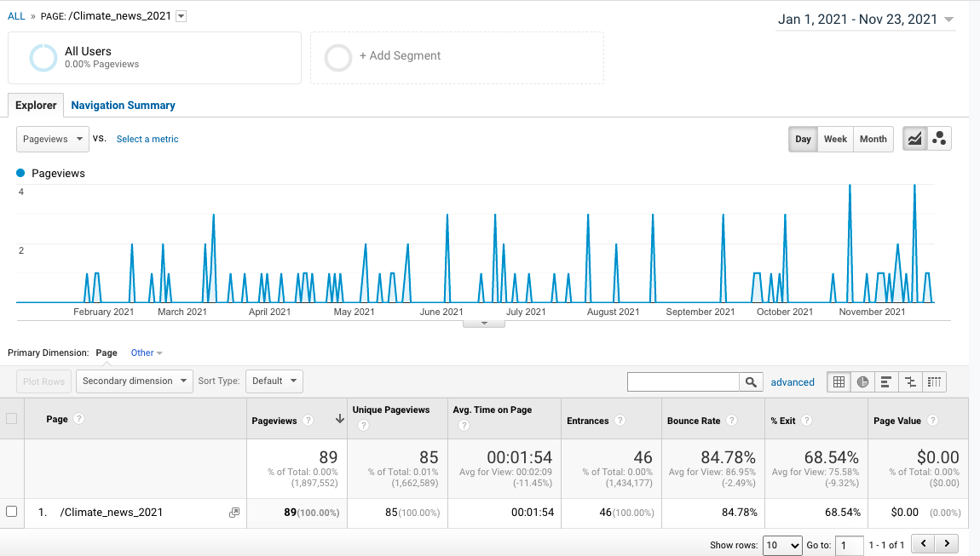Screen dimensions: 980x556
Task: Open the Pageviews metric dropdown
Action: coord(53,139)
